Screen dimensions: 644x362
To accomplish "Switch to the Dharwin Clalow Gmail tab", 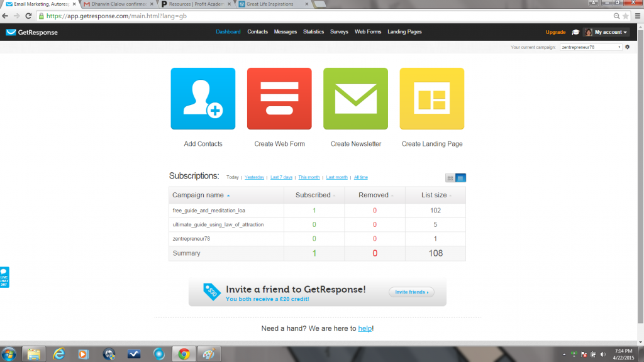I will coord(116,4).
